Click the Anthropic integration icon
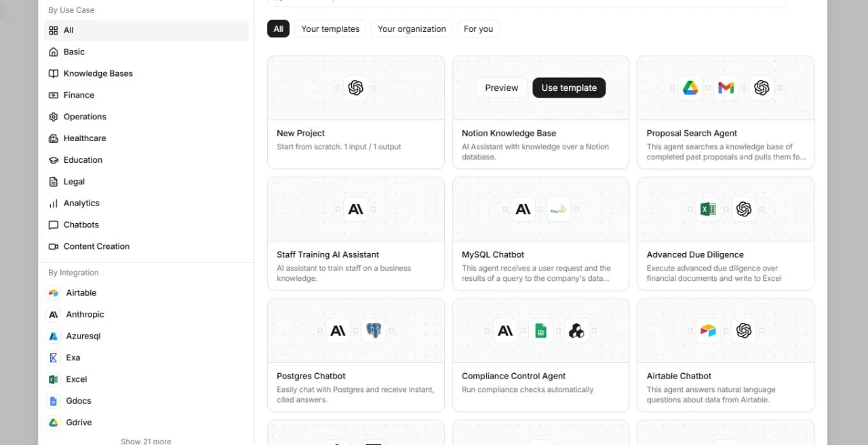This screenshot has width=868, height=445. [x=54, y=315]
